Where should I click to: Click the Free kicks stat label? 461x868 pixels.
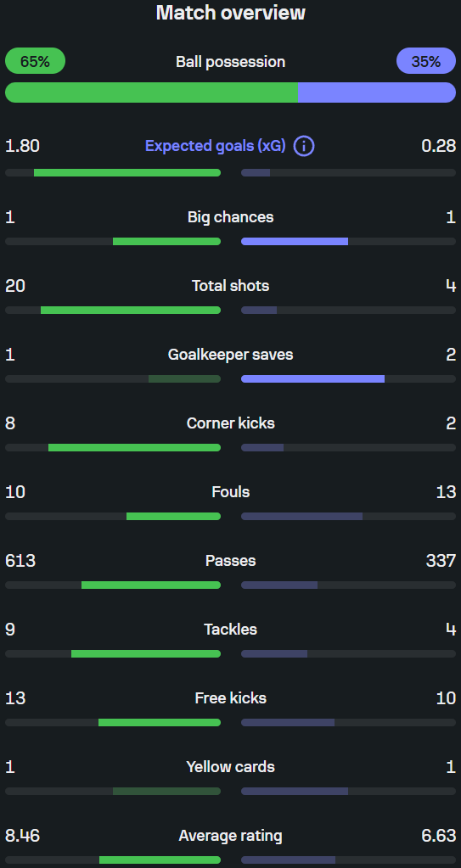(x=231, y=697)
